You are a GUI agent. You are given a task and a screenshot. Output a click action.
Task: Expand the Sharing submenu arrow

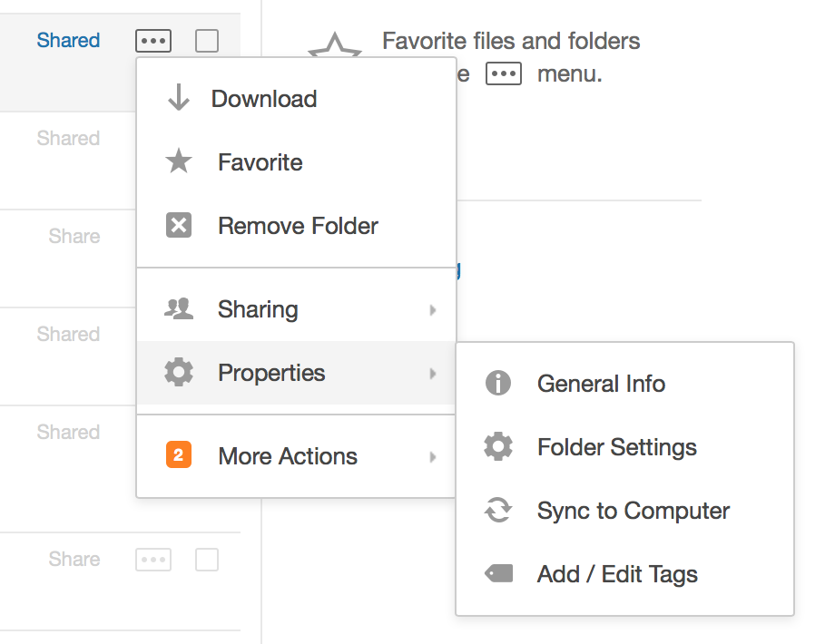point(433,310)
